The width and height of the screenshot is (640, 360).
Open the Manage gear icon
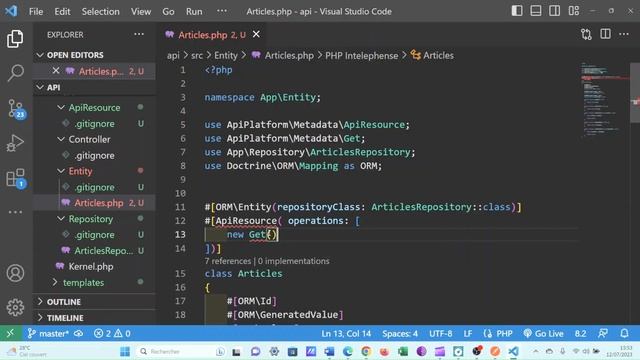(x=15, y=307)
